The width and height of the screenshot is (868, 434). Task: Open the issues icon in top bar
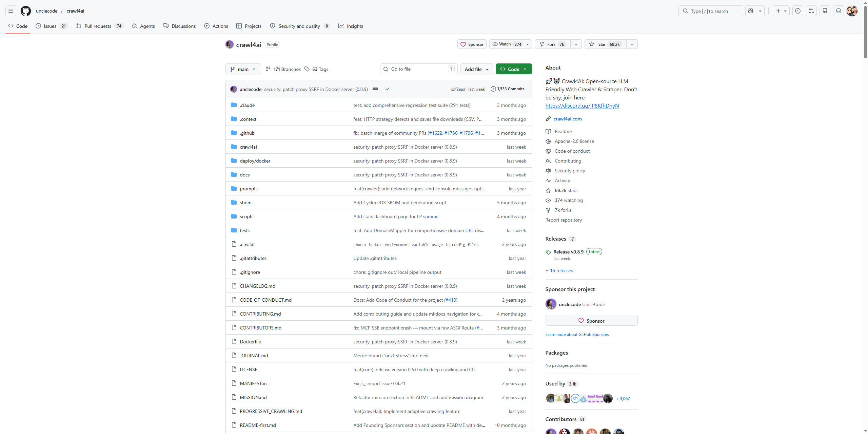pyautogui.click(x=798, y=11)
